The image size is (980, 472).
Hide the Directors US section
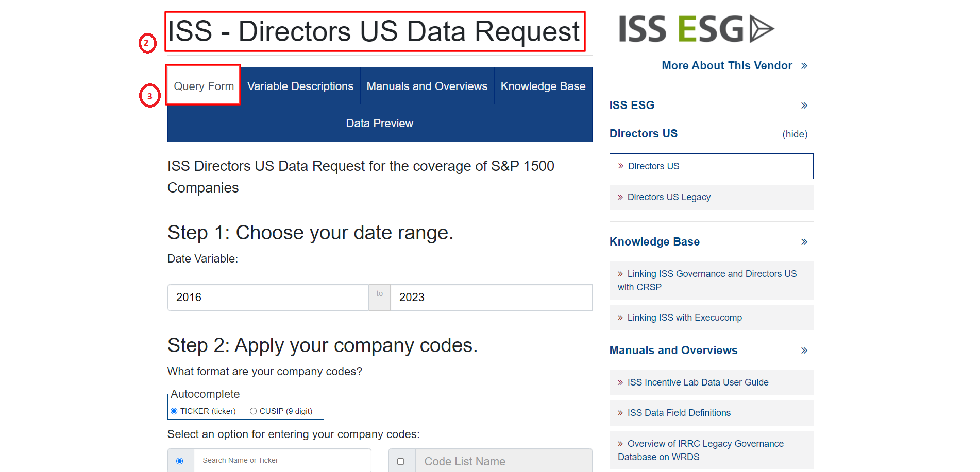coord(795,134)
